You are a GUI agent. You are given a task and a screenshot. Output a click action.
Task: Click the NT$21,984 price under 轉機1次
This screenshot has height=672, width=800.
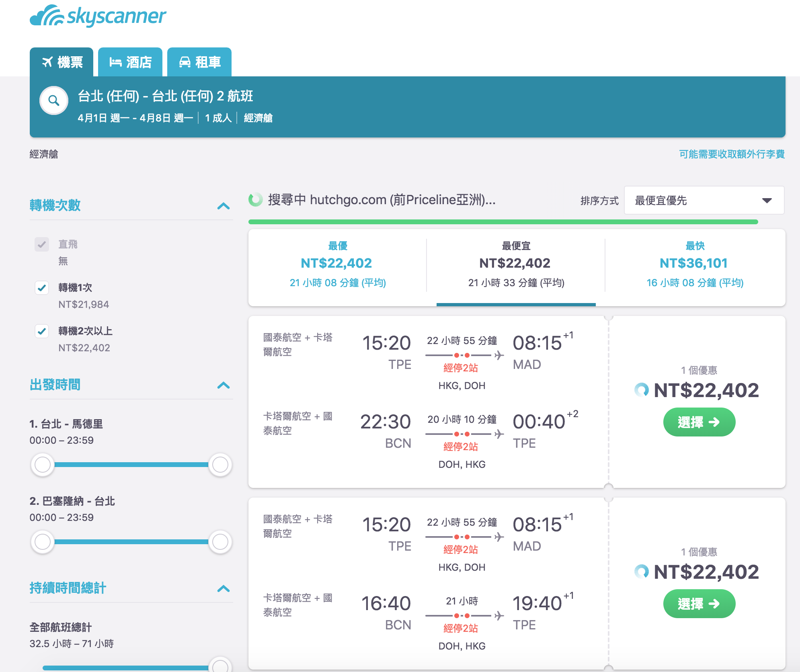coord(84,305)
